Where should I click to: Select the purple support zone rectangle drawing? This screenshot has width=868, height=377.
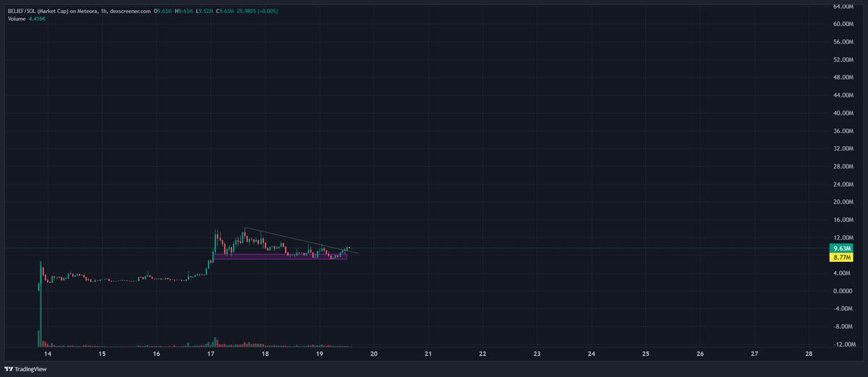pyautogui.click(x=280, y=256)
